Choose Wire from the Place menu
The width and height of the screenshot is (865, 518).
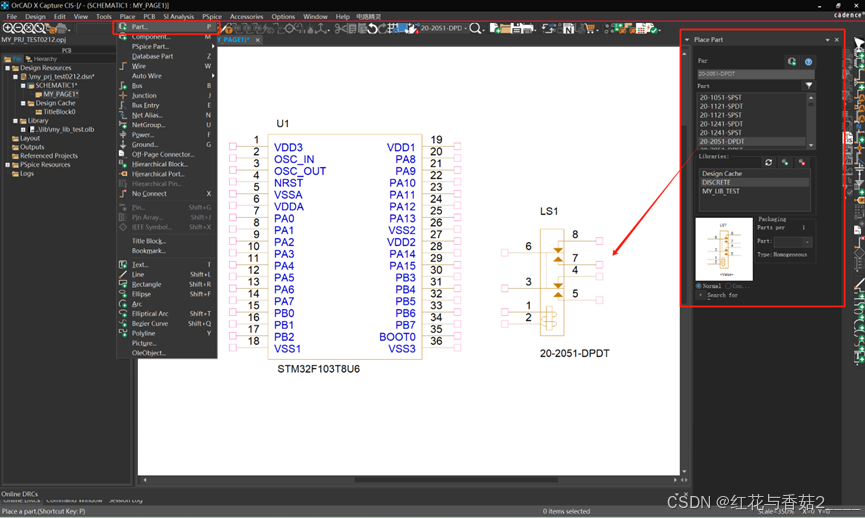pos(167,66)
